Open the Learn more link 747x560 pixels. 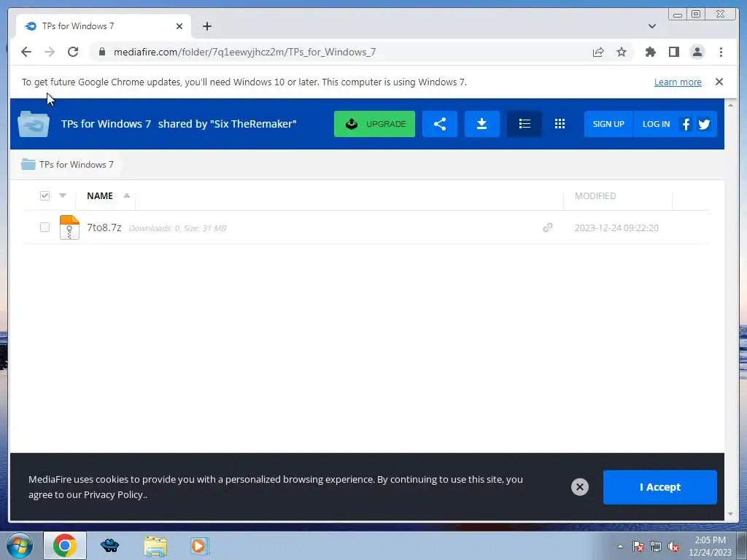point(678,82)
